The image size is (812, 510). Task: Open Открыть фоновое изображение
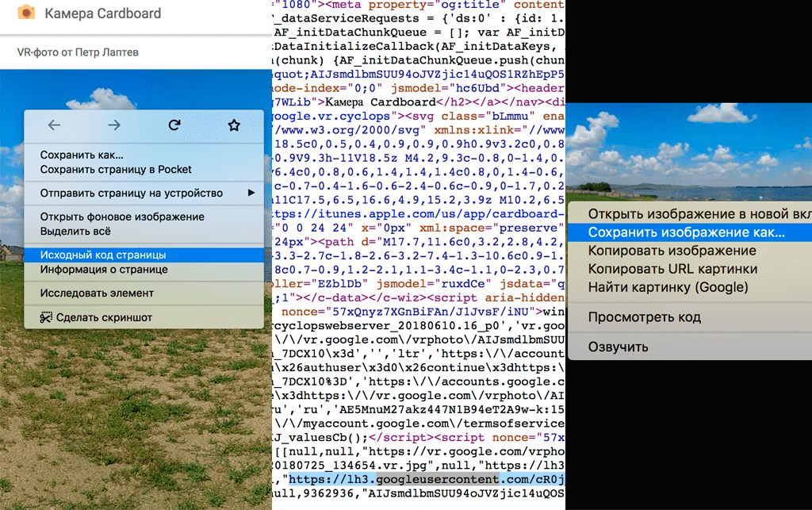coord(122,217)
